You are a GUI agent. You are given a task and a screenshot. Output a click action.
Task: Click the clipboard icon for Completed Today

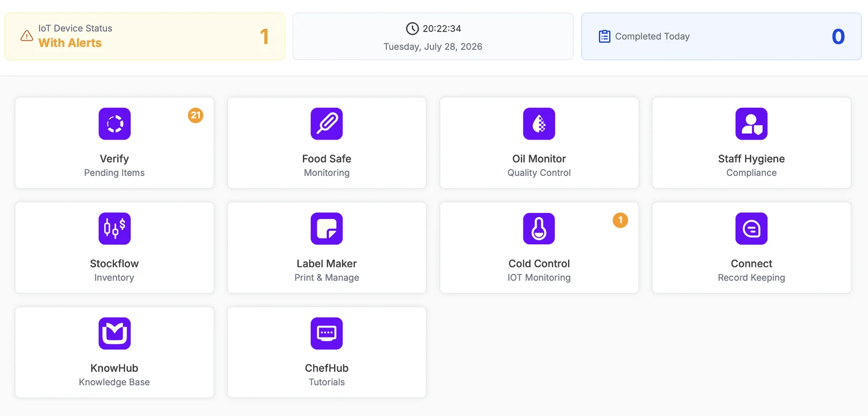pyautogui.click(x=604, y=36)
